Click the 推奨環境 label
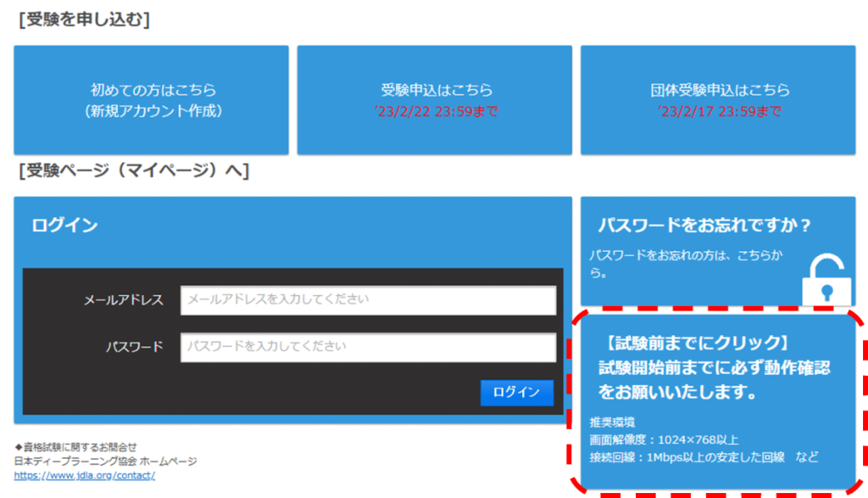 click(x=612, y=422)
